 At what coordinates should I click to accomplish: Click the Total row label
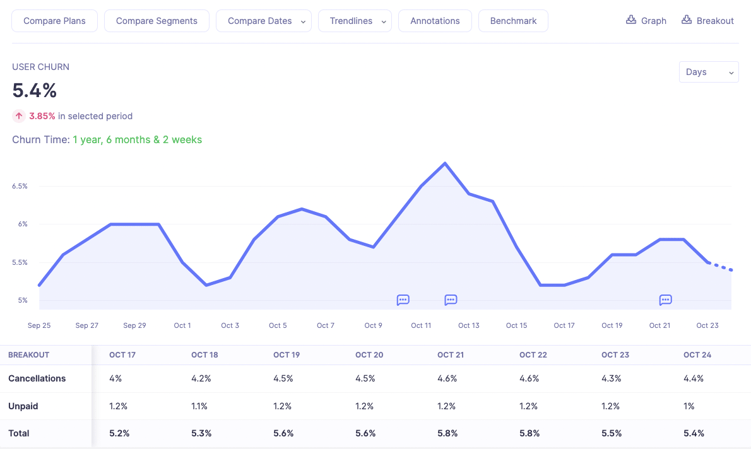[19, 433]
